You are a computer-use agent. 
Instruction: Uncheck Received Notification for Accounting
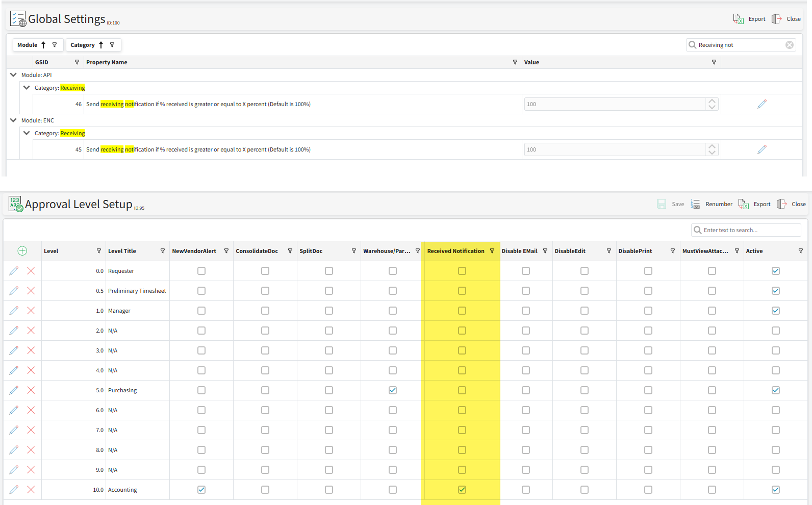[x=462, y=490]
